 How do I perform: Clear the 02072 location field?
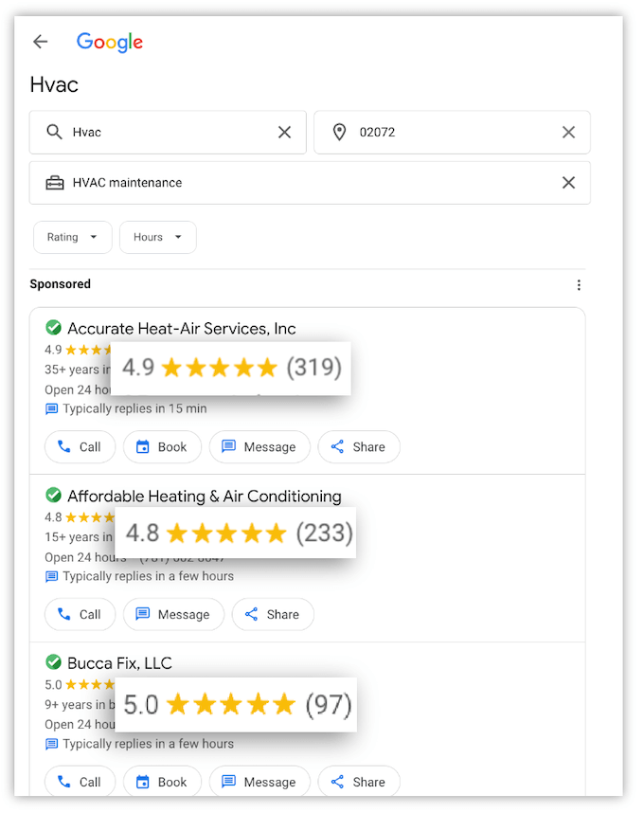pos(568,132)
